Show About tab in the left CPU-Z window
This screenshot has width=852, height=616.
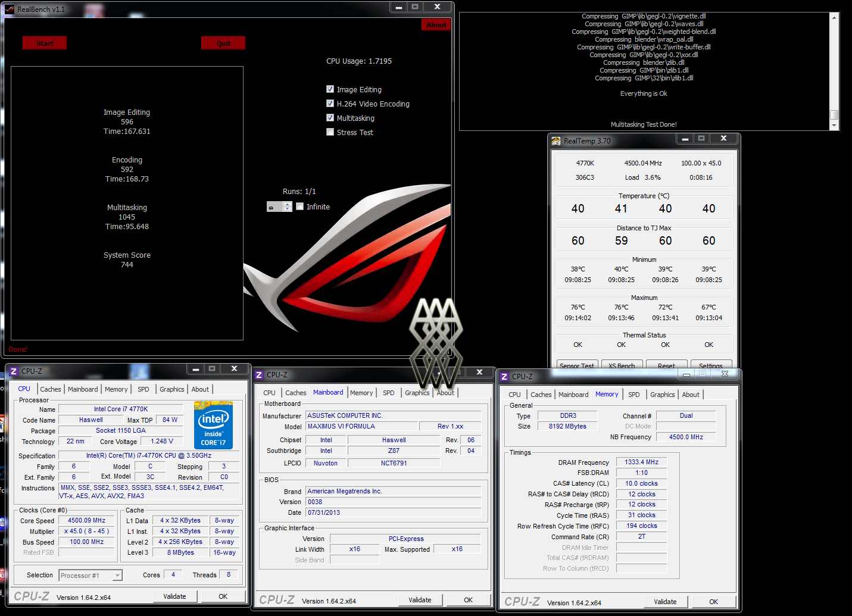click(200, 389)
